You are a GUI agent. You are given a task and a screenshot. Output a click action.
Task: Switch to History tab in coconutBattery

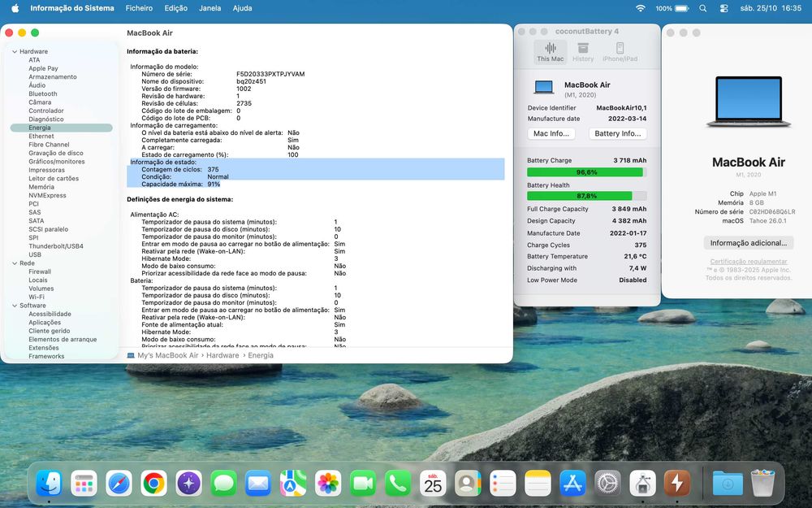click(x=583, y=52)
